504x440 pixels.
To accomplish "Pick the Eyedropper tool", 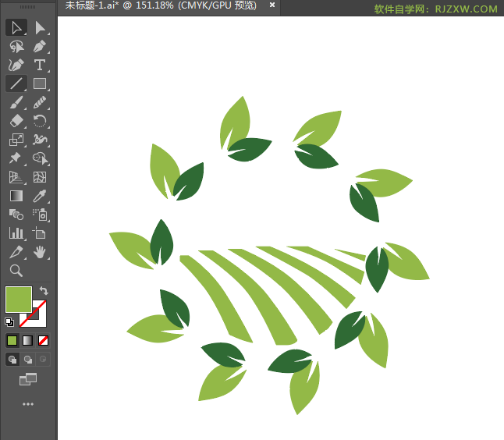I will [x=40, y=196].
